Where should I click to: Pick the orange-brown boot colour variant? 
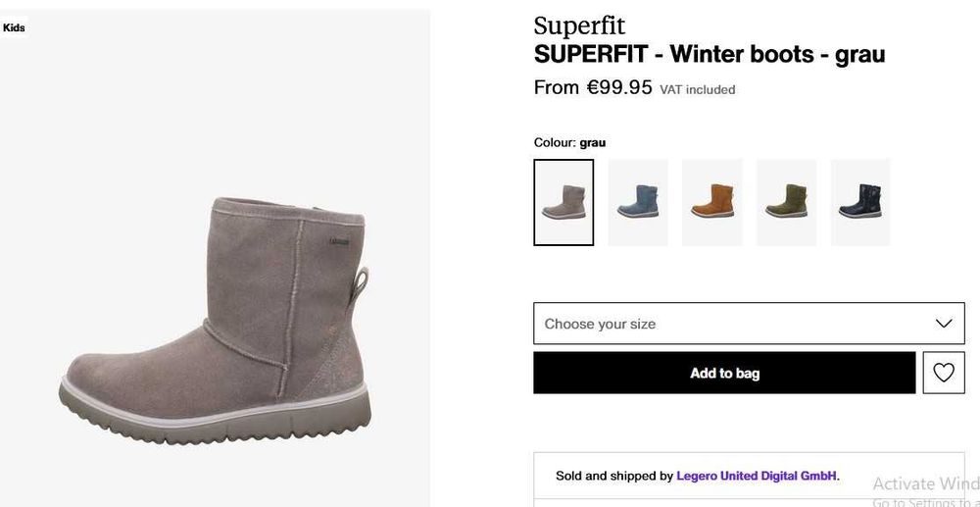click(x=712, y=202)
